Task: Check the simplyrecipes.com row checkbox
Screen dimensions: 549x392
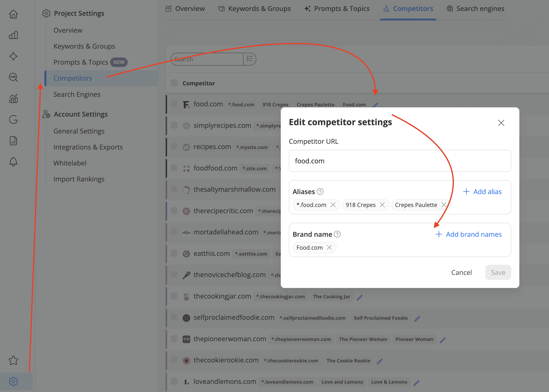Action: [x=174, y=125]
